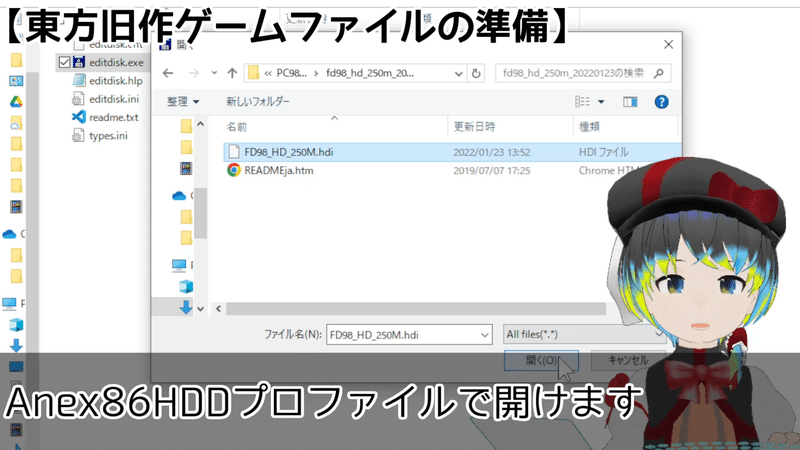Click Google Drive icon in Explorer sidebar
This screenshot has height=450, width=800.
pos(16,102)
